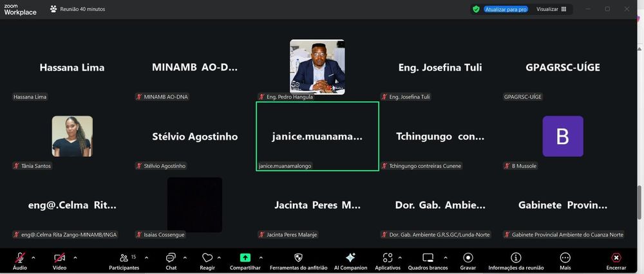Expand audio options arrow next to Áudio

tap(33, 257)
